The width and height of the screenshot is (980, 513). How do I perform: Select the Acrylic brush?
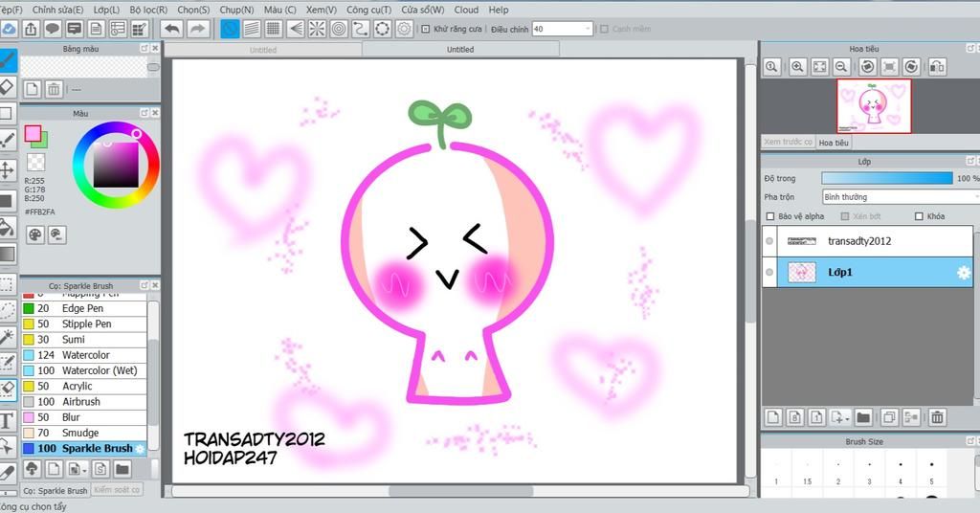tap(84, 386)
